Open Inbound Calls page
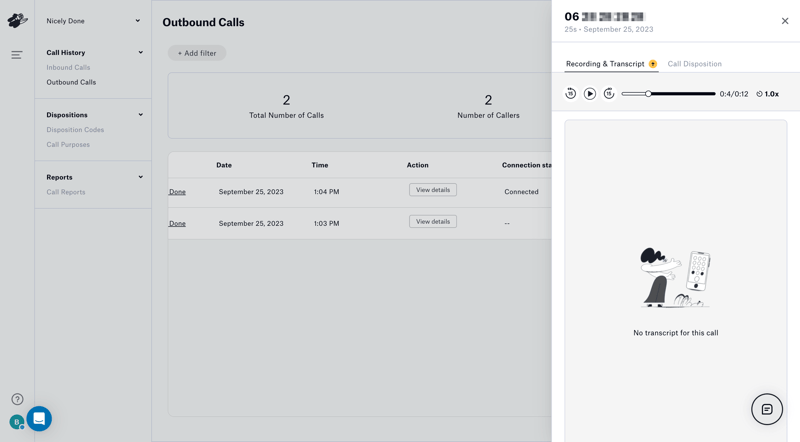This screenshot has height=442, width=800. (x=68, y=67)
